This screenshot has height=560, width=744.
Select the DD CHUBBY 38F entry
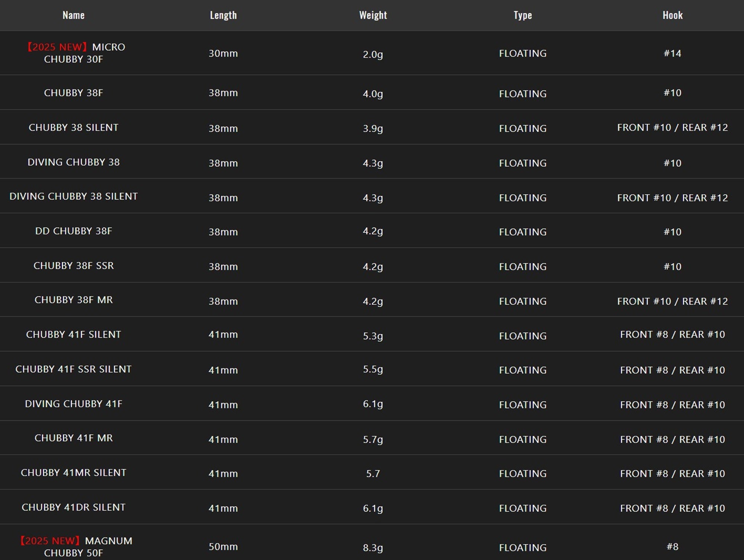click(x=73, y=231)
